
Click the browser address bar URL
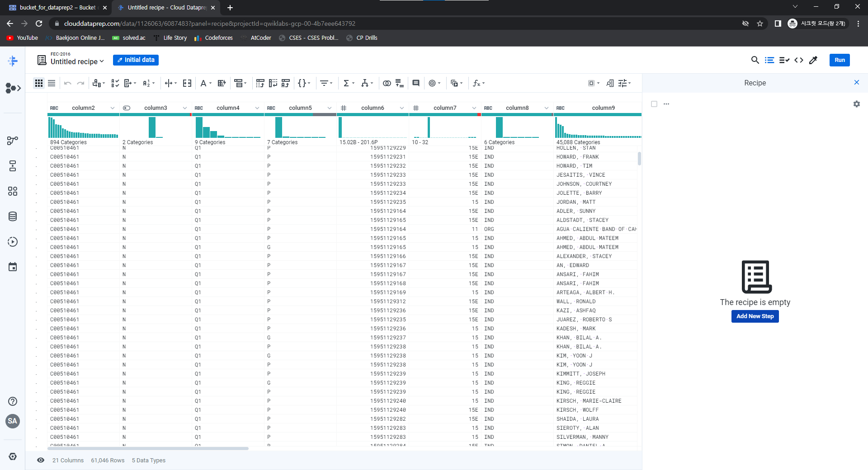click(x=210, y=23)
